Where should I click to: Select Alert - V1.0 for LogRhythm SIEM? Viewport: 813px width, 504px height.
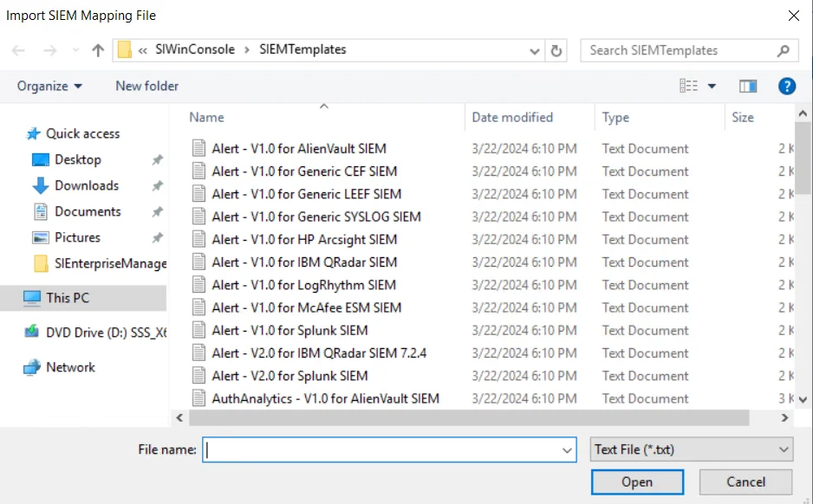pyautogui.click(x=304, y=286)
